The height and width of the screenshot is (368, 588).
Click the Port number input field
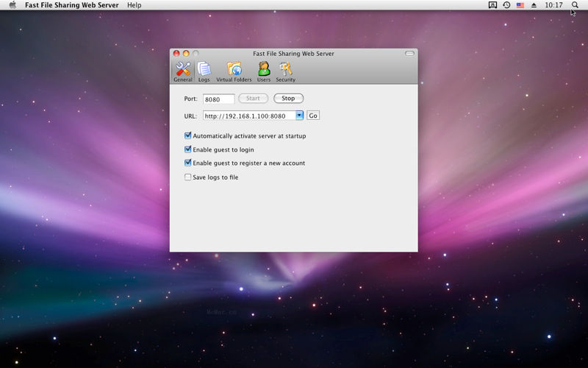[218, 99]
